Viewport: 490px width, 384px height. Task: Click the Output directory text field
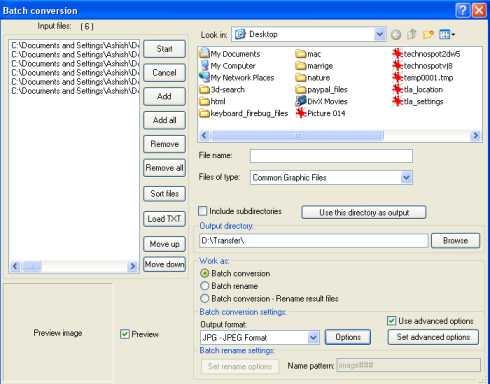click(314, 241)
